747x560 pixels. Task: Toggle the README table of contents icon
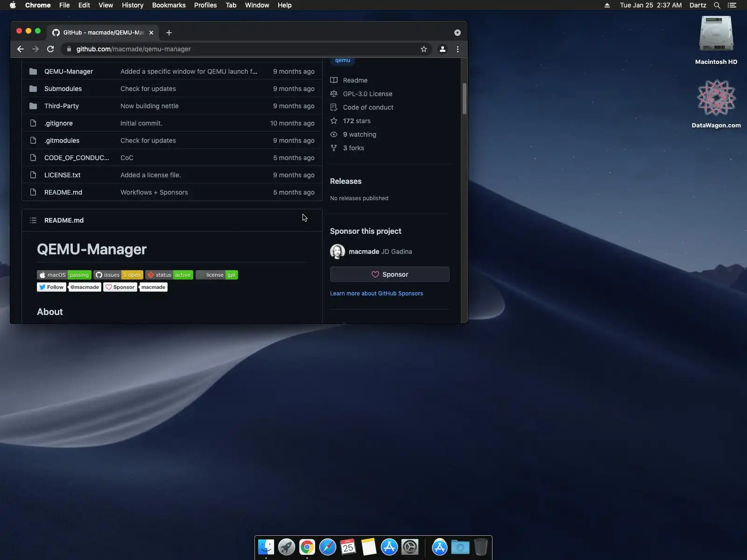pos(33,220)
